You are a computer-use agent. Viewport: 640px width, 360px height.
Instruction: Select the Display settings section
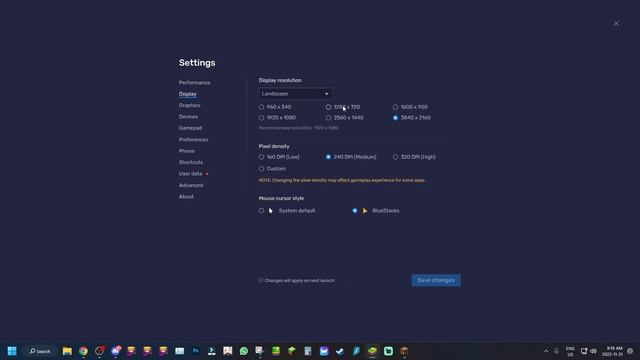tap(187, 94)
